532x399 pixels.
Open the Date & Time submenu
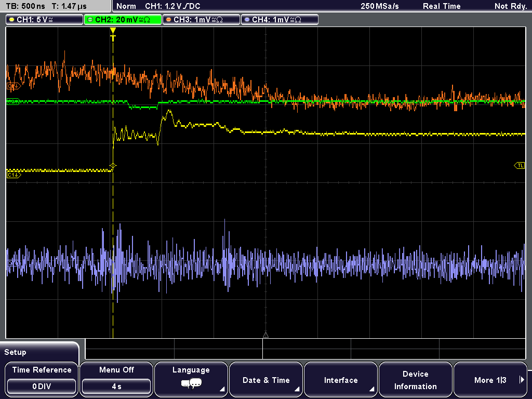266,379
